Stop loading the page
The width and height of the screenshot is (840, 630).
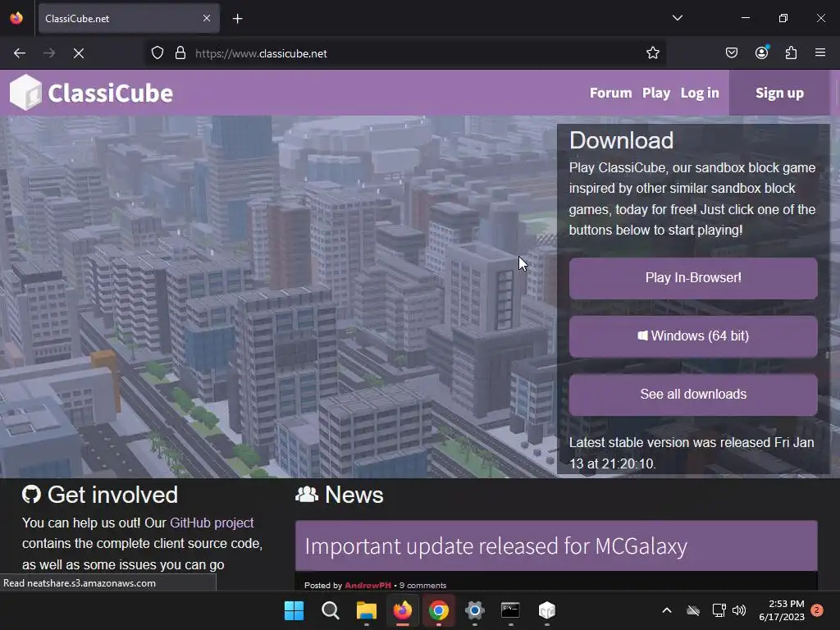79,53
